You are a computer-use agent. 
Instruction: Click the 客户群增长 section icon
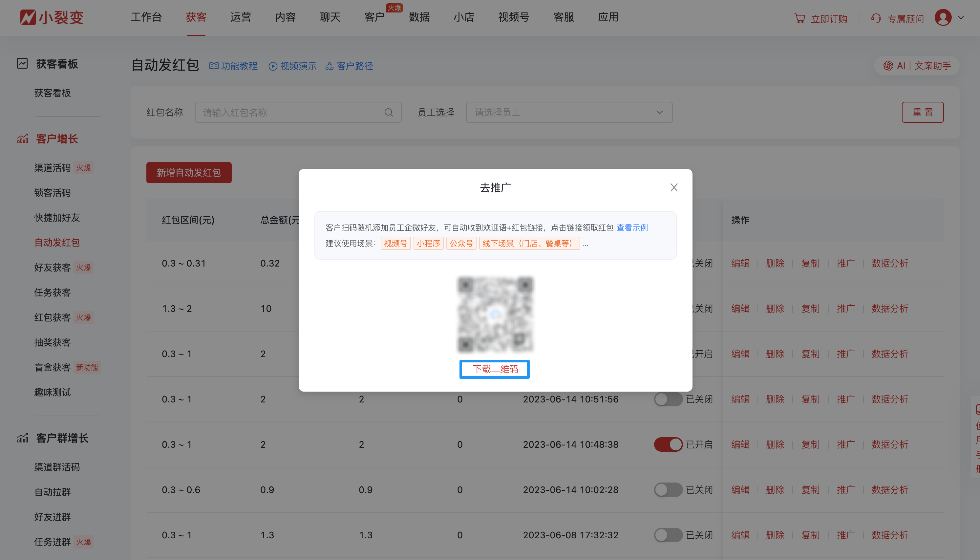tap(22, 438)
